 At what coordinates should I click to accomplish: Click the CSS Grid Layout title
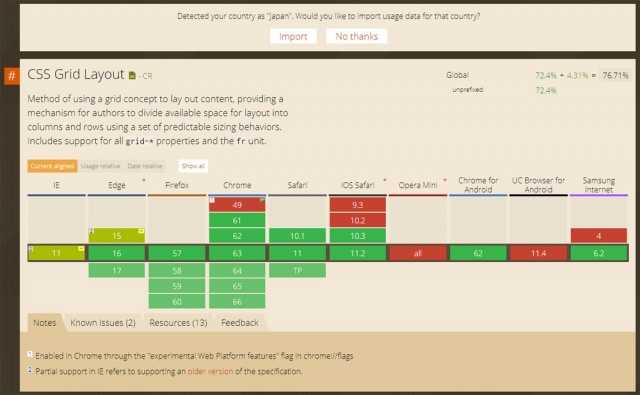click(x=76, y=75)
